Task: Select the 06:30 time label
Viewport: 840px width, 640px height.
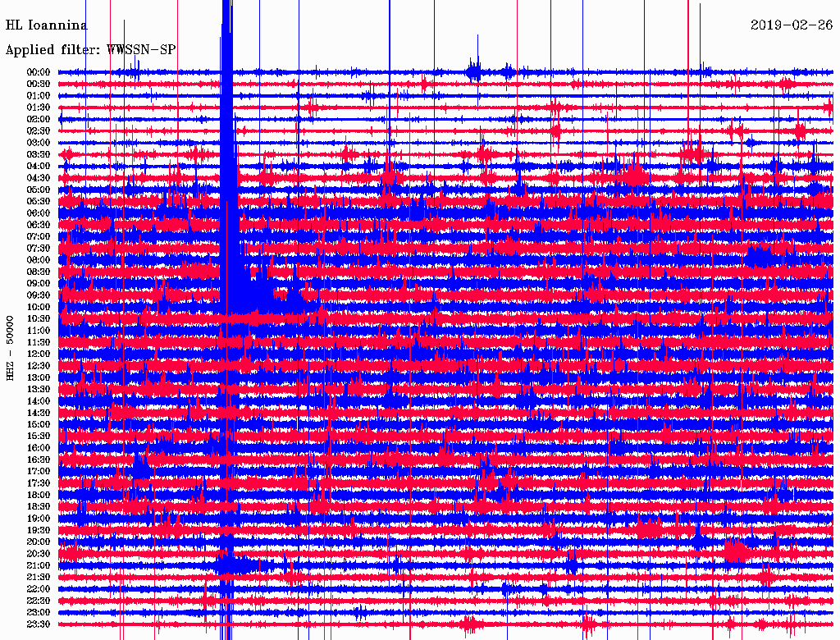Action: point(39,225)
